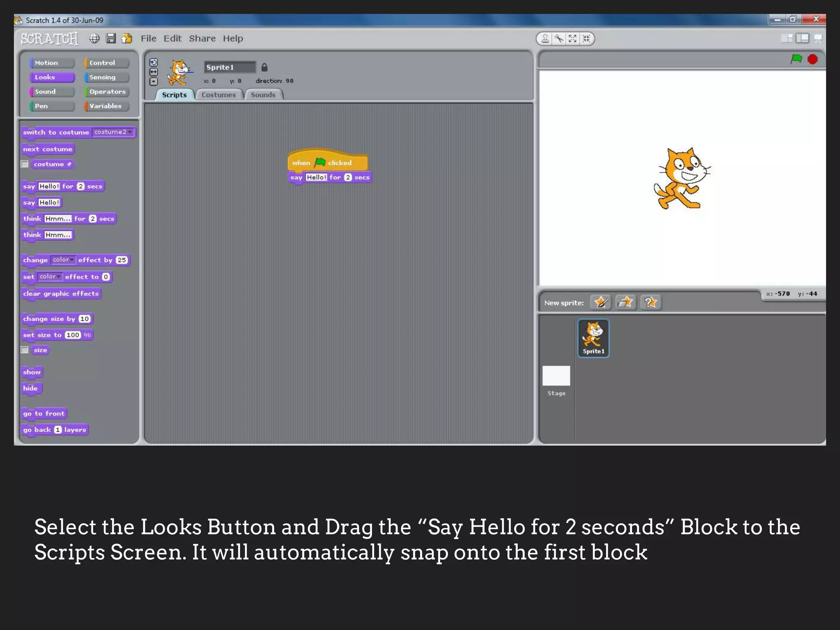Click the SCRATCH logo
Viewport: 840px width, 630px height.
point(50,39)
